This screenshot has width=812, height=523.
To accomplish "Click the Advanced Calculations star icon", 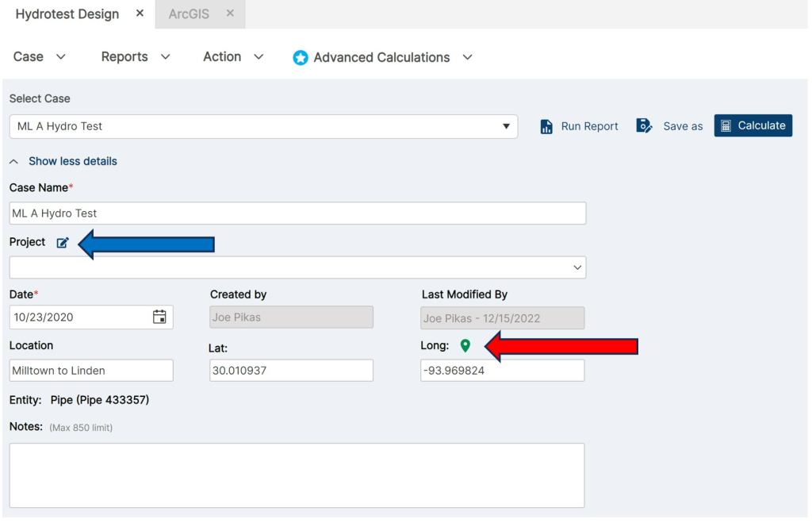I will click(x=301, y=57).
